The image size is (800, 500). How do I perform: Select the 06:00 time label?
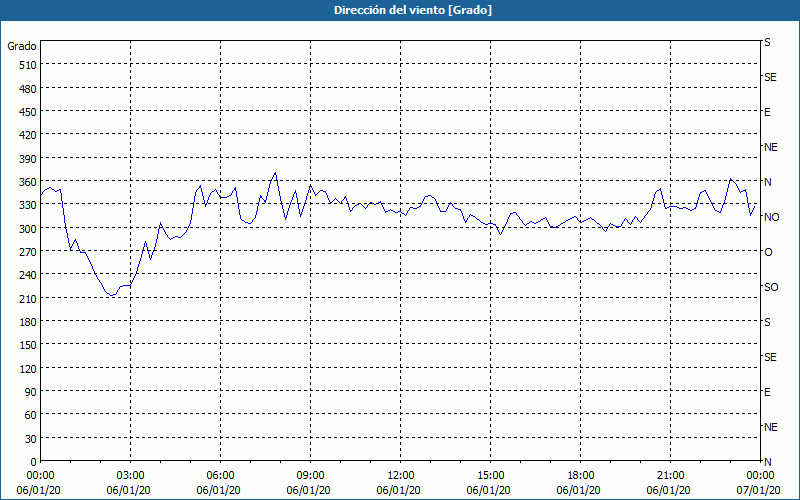click(220, 476)
